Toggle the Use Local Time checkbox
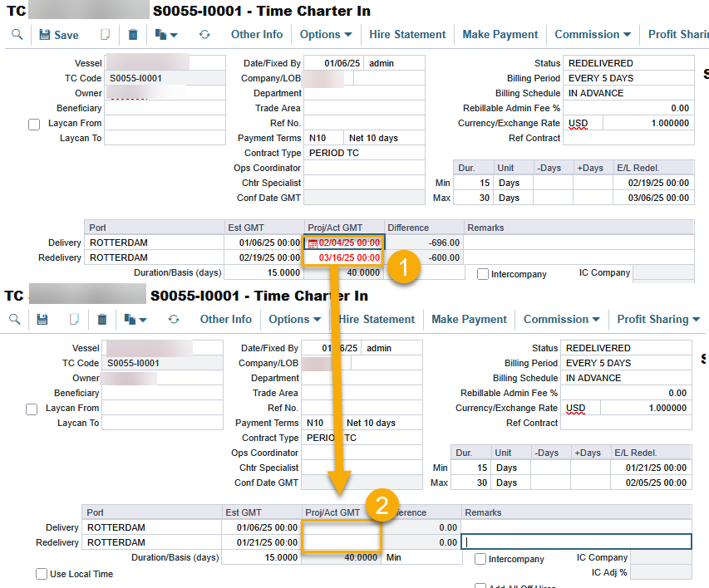The height and width of the screenshot is (588, 709). pyautogui.click(x=42, y=574)
